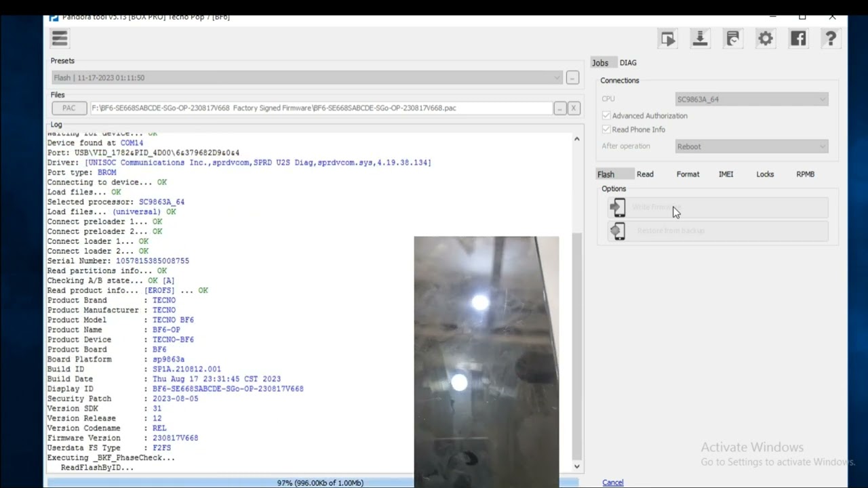
Task: Click the PAC file type button
Action: [x=69, y=108]
